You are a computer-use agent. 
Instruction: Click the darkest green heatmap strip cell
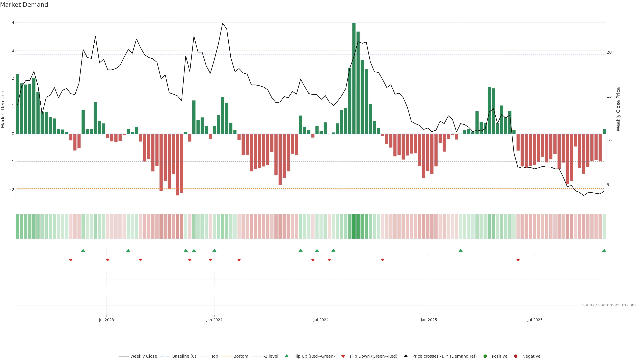click(354, 226)
